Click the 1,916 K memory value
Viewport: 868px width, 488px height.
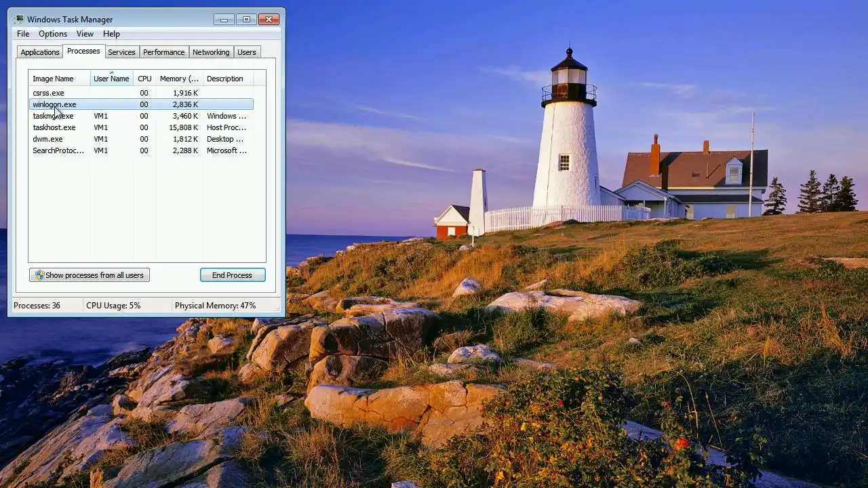click(x=185, y=93)
